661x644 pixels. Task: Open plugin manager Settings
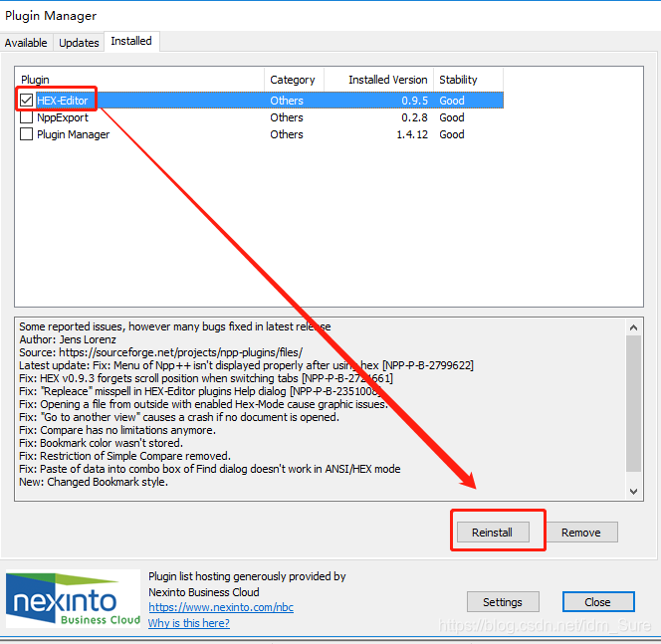503,602
